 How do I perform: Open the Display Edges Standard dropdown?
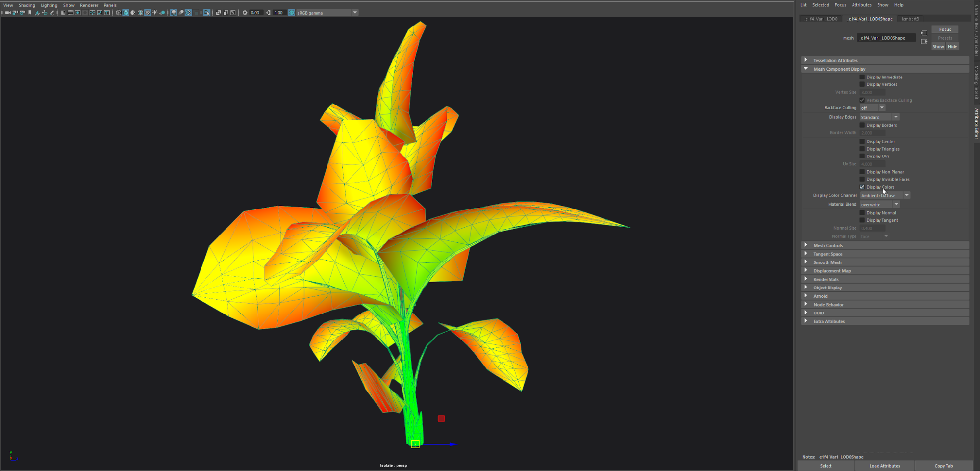tap(879, 117)
